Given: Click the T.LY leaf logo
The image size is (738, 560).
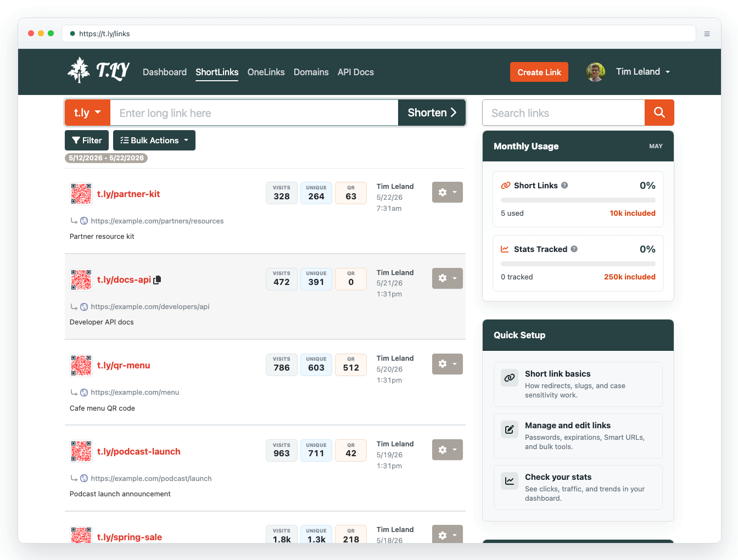Looking at the screenshot, I should pos(98,70).
